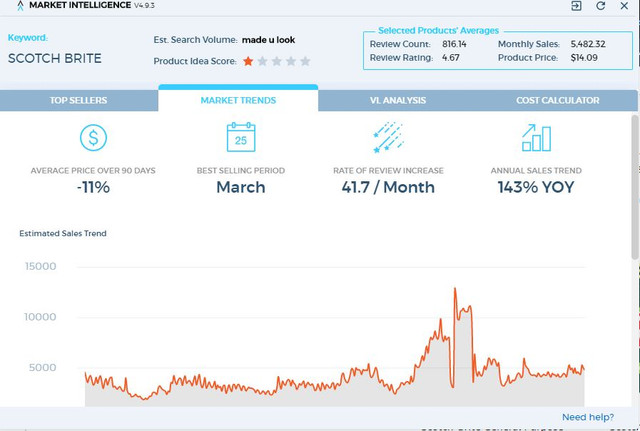The width and height of the screenshot is (640, 431).
Task: Click the Average Price Over 90 Days label
Action: [x=93, y=171]
